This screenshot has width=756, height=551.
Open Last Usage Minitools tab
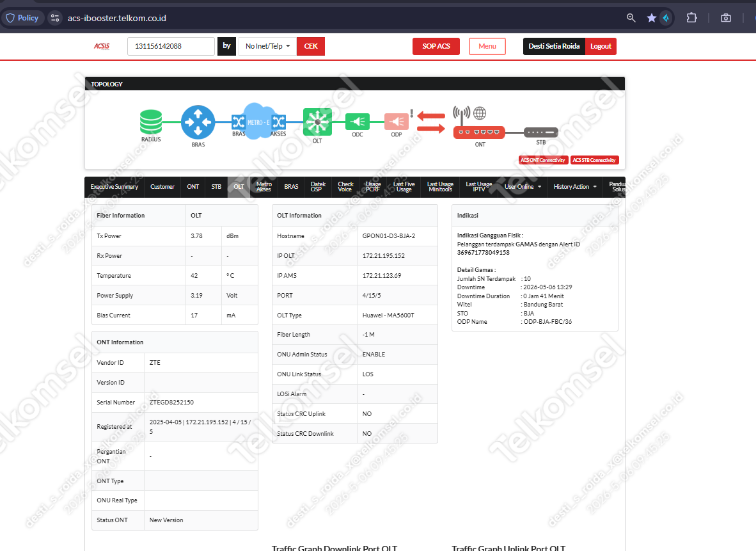click(440, 187)
